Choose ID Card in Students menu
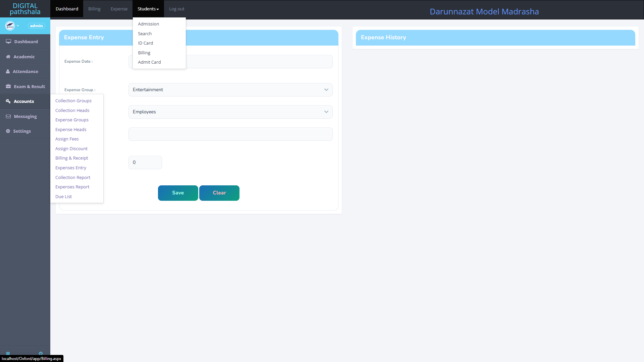644x362 pixels. 145,43
